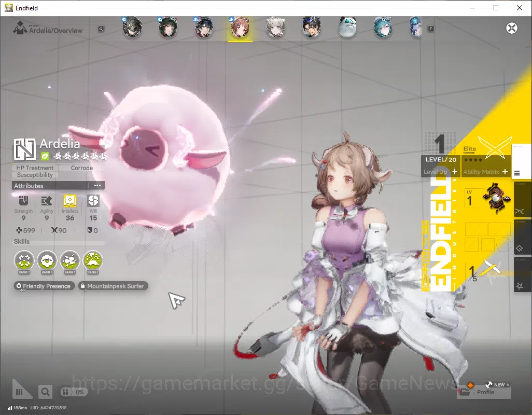
Task: Open the hamburger menu beside Ability Matrix
Action: pos(517,173)
